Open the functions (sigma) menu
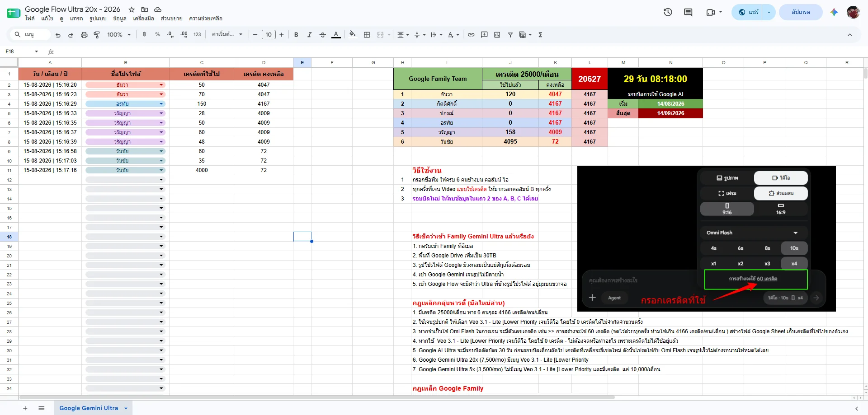Image resolution: width=868 pixels, height=415 pixels. pyautogui.click(x=540, y=35)
